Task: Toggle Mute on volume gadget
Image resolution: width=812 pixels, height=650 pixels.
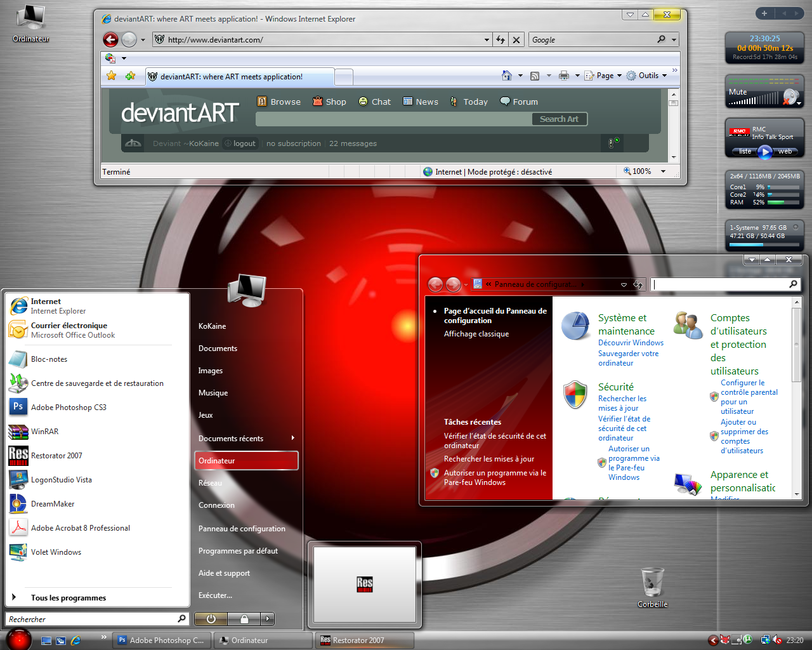Action: click(x=790, y=96)
